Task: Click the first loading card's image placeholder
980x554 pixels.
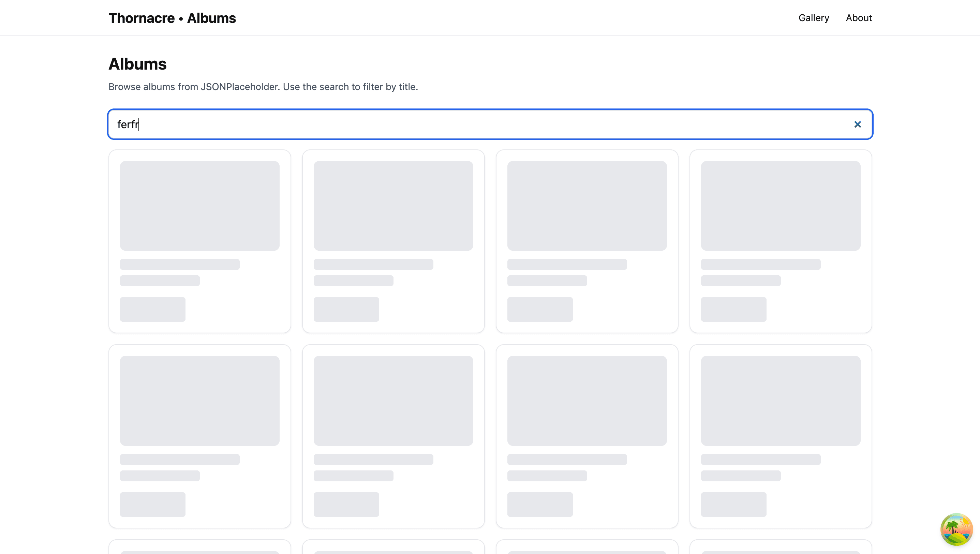Action: coord(199,205)
